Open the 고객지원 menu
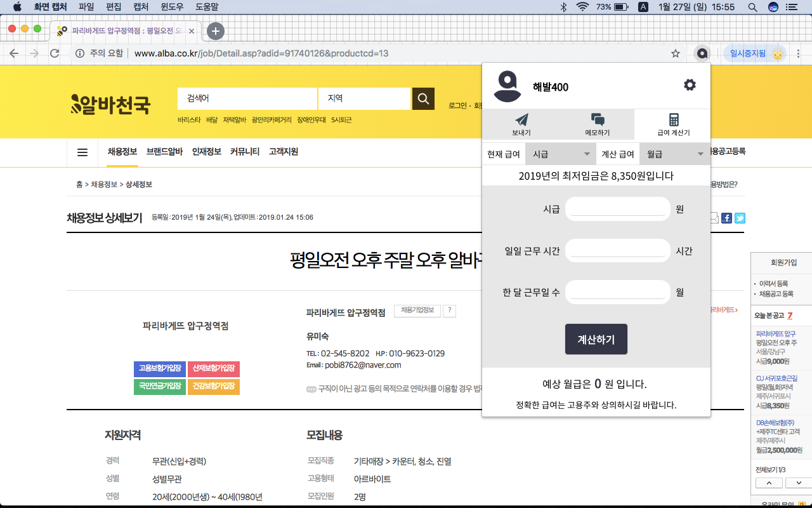Screen dimensions: 812x508 coord(284,152)
